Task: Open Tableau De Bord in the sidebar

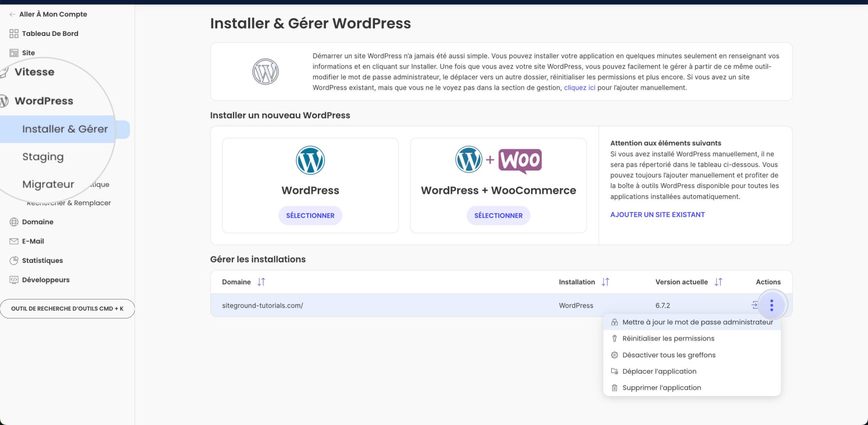Action: pyautogui.click(x=50, y=33)
